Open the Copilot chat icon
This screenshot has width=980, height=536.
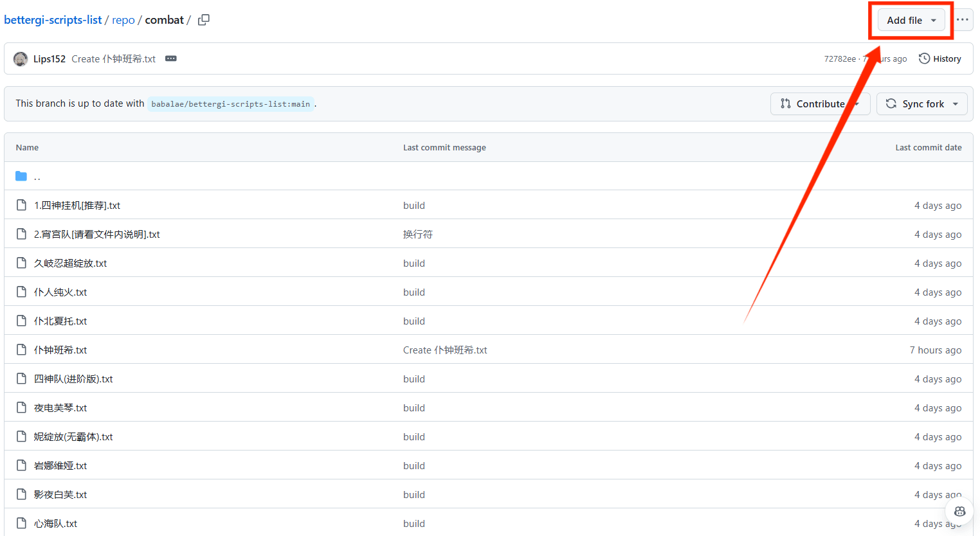[x=959, y=512]
